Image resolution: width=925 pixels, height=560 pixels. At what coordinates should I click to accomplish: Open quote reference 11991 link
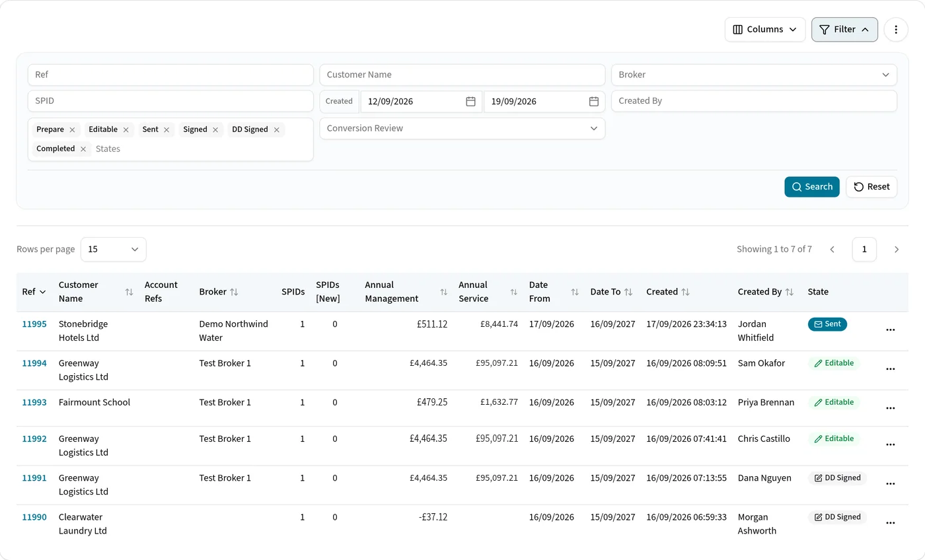pyautogui.click(x=34, y=478)
